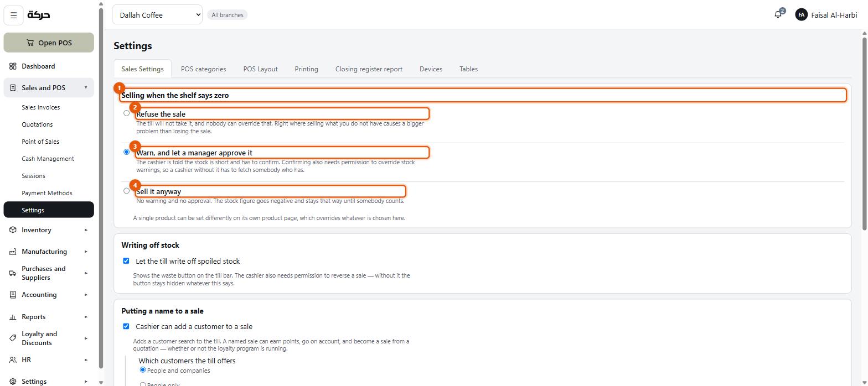Viewport: 868px width, 386px height.
Task: Switch to the Sales Settings tab
Action: point(142,69)
